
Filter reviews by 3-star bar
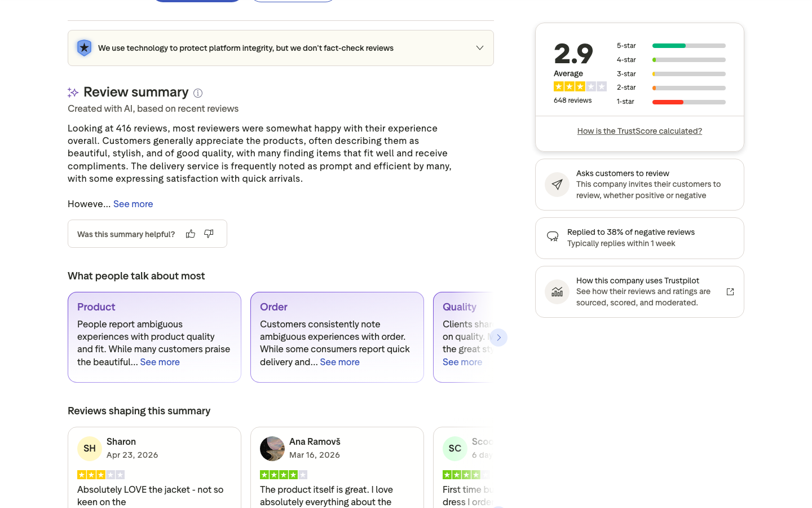(689, 74)
